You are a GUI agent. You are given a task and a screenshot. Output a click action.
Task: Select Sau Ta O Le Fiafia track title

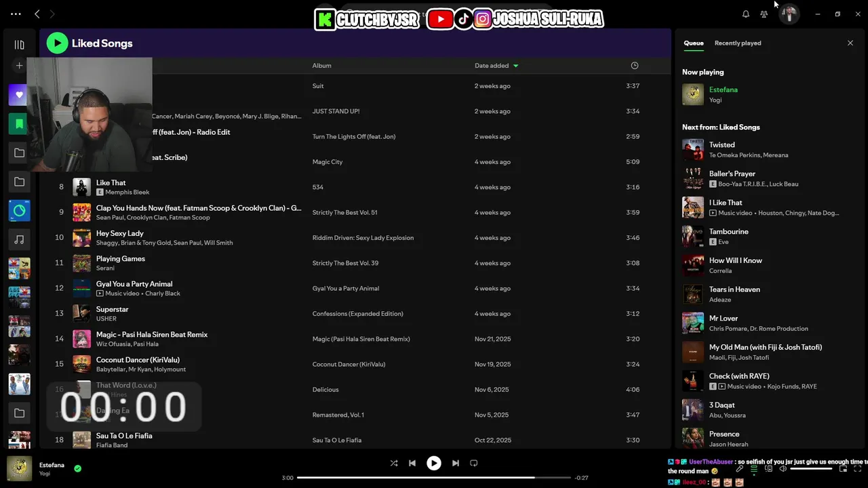click(124, 436)
